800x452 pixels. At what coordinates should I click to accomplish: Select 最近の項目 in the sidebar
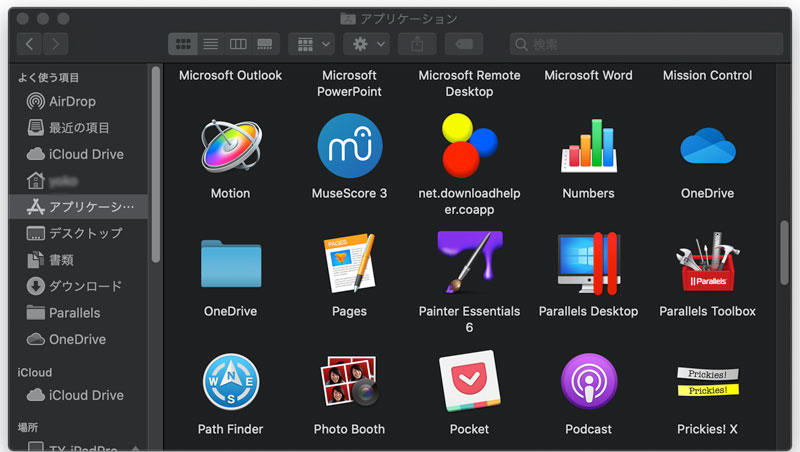click(79, 128)
